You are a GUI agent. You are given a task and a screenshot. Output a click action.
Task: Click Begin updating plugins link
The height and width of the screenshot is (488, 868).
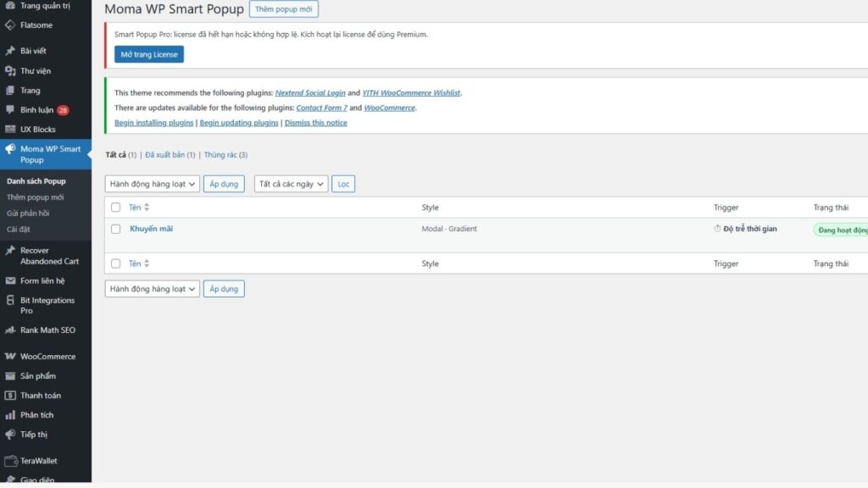238,123
